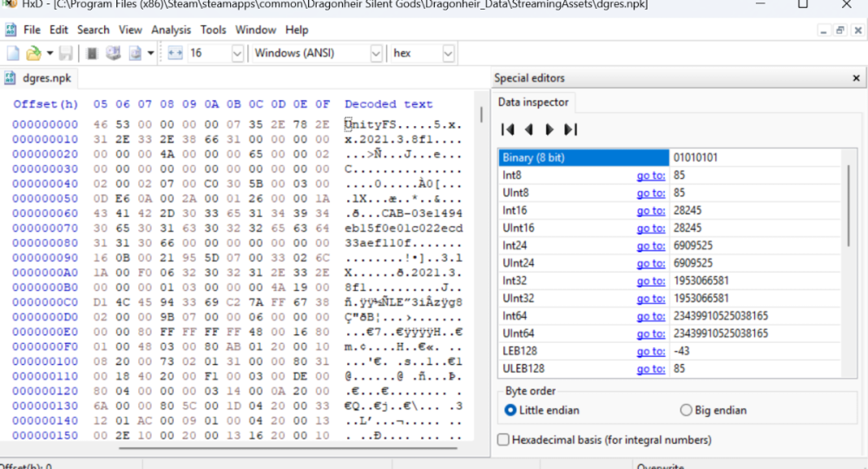
Task: Jump to first byte in Data inspector
Action: pyautogui.click(x=507, y=129)
